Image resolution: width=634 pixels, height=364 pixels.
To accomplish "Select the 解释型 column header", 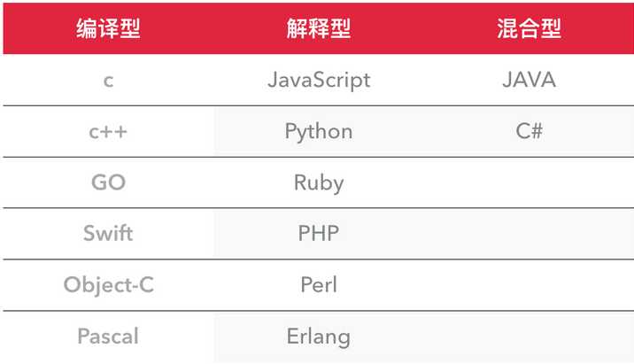I will click(x=318, y=28).
